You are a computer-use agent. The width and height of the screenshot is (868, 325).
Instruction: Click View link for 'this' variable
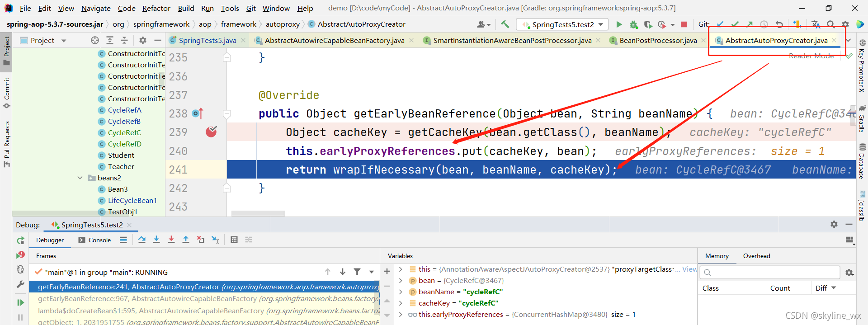[689, 269]
